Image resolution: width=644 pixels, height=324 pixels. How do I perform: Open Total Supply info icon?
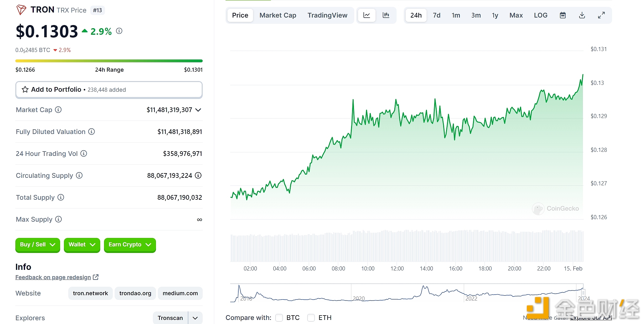[x=61, y=197]
